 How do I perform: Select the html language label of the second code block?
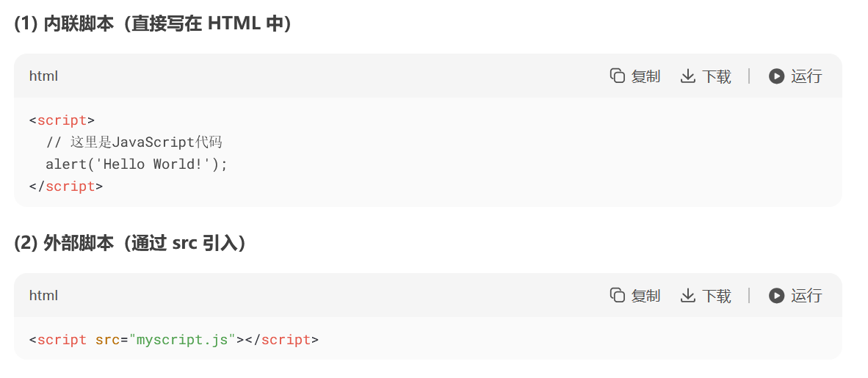(43, 295)
